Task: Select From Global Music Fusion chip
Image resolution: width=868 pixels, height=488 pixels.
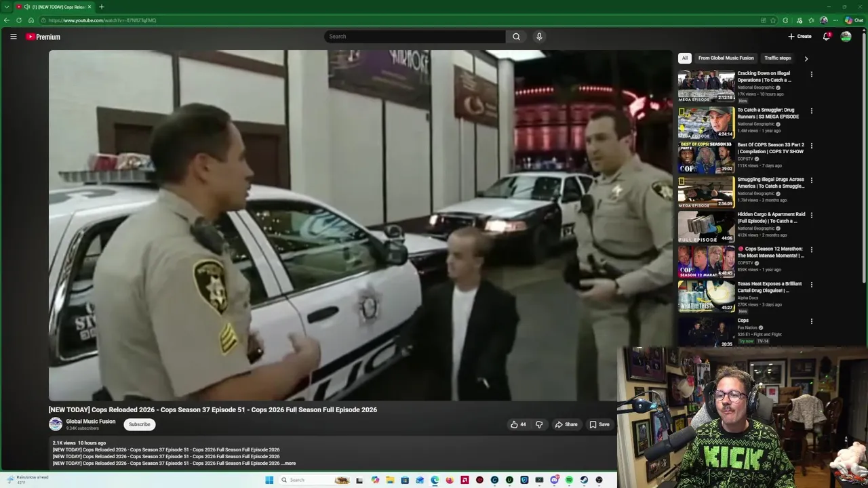Action: (x=726, y=58)
